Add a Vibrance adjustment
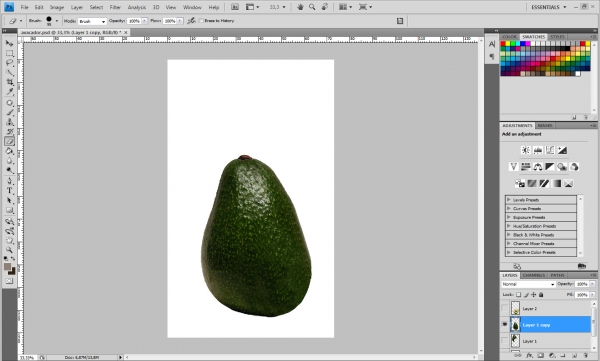 click(514, 167)
